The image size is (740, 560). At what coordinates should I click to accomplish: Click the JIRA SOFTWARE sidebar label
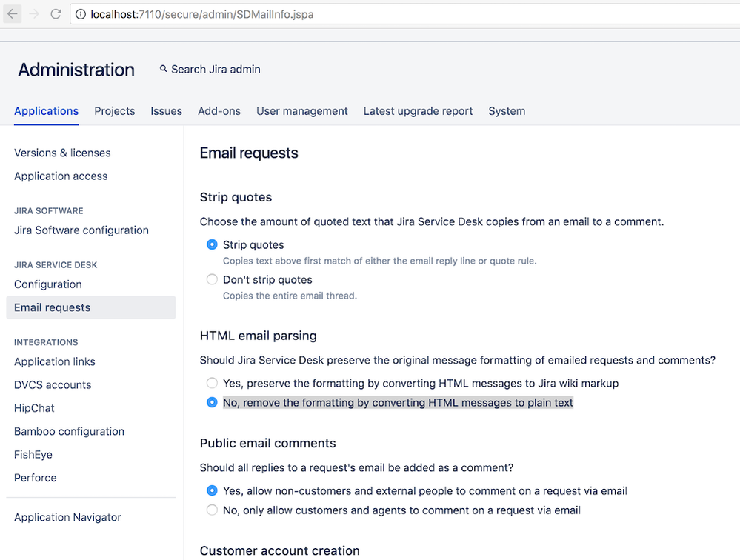[x=49, y=211]
